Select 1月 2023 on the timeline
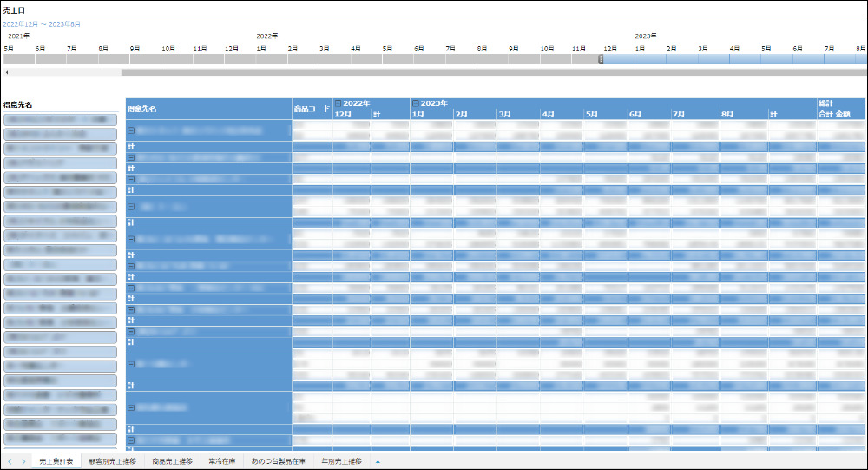The image size is (868, 470). click(x=650, y=59)
